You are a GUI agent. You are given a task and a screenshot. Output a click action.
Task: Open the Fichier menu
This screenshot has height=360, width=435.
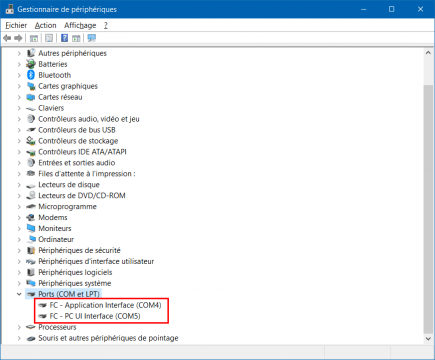[x=16, y=25]
